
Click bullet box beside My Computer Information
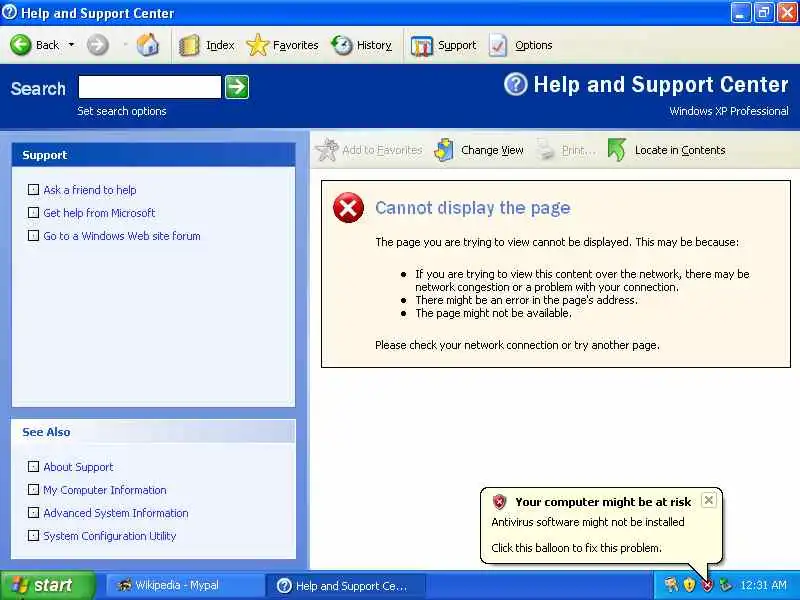[x=33, y=490]
